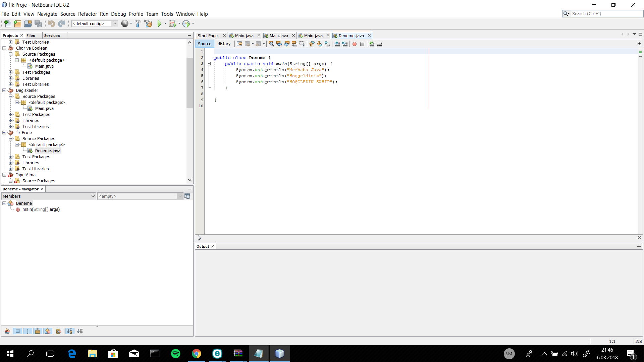Click the Profile Project clock icon
Image resolution: width=644 pixels, height=362 pixels.
(186, 24)
